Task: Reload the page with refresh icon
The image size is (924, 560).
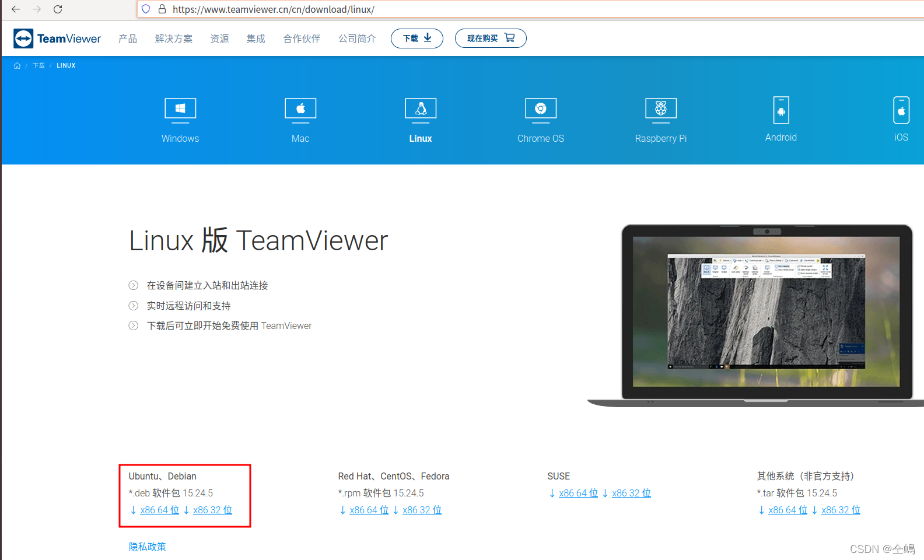Action: (58, 9)
